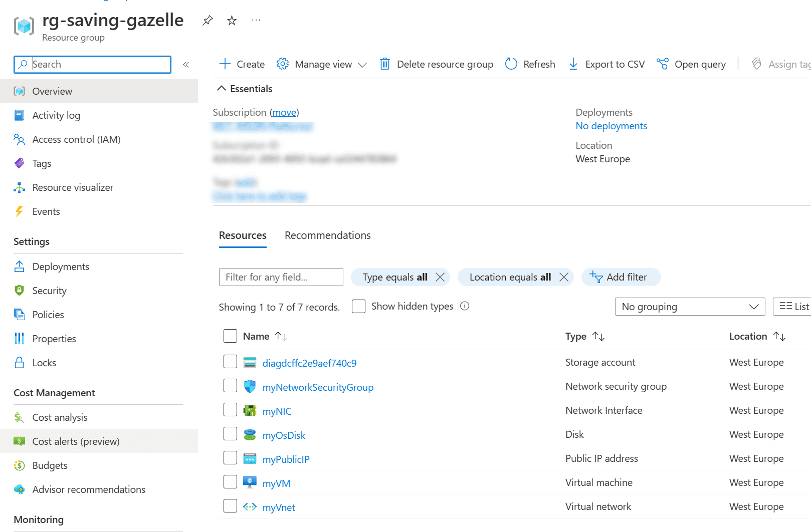
Task: Click the Create plus icon
Action: click(225, 64)
